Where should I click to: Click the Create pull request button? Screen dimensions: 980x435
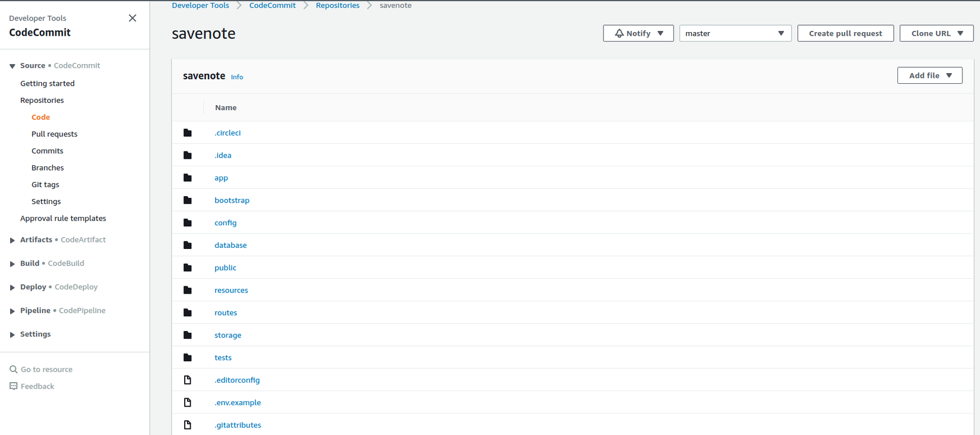coord(846,33)
